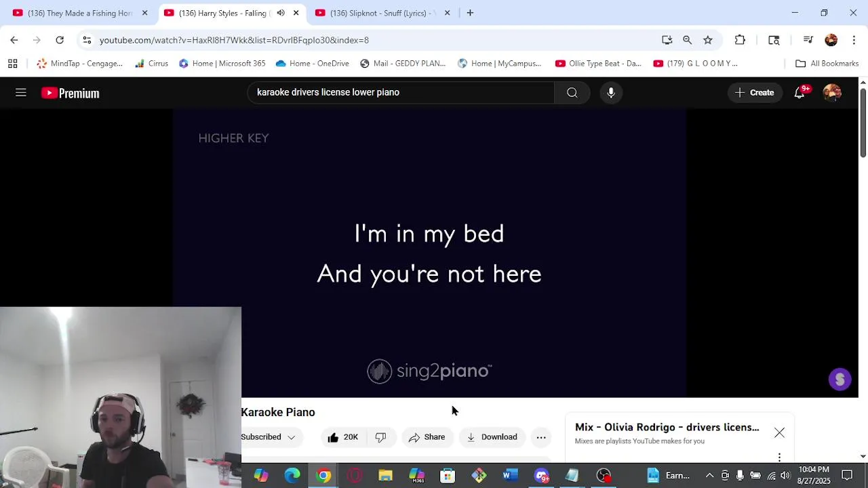Screen dimensions: 868x488
Task: Open Ollie Type Beat bookmark
Action: click(598, 64)
